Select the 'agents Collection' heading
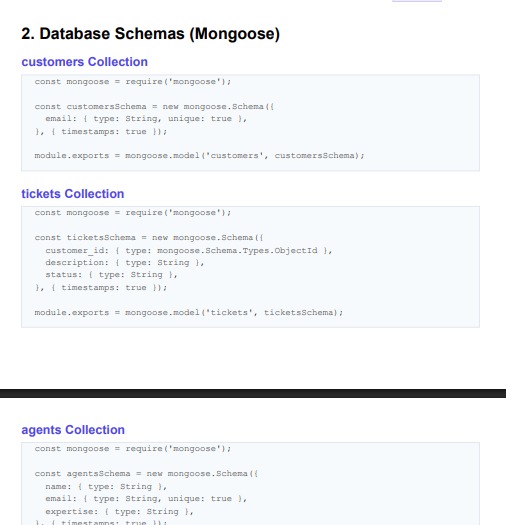 tap(73, 430)
